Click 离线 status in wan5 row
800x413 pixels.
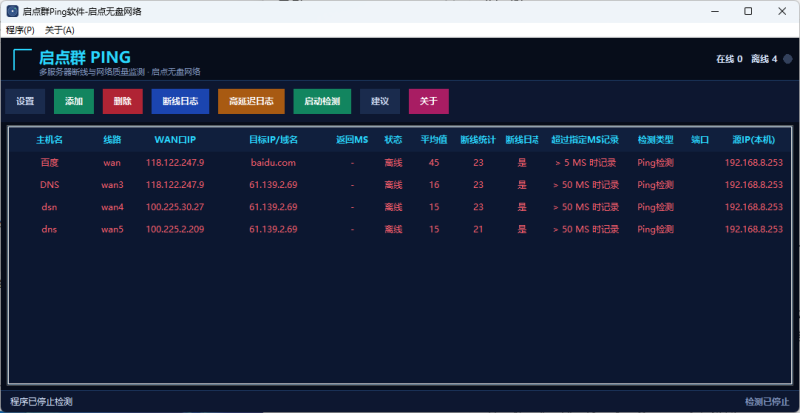[x=393, y=229]
